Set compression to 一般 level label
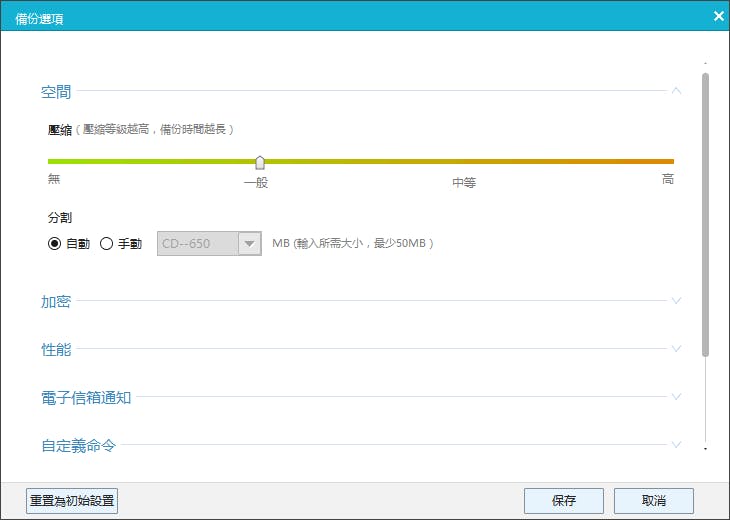This screenshot has height=520, width=730. pos(256,182)
